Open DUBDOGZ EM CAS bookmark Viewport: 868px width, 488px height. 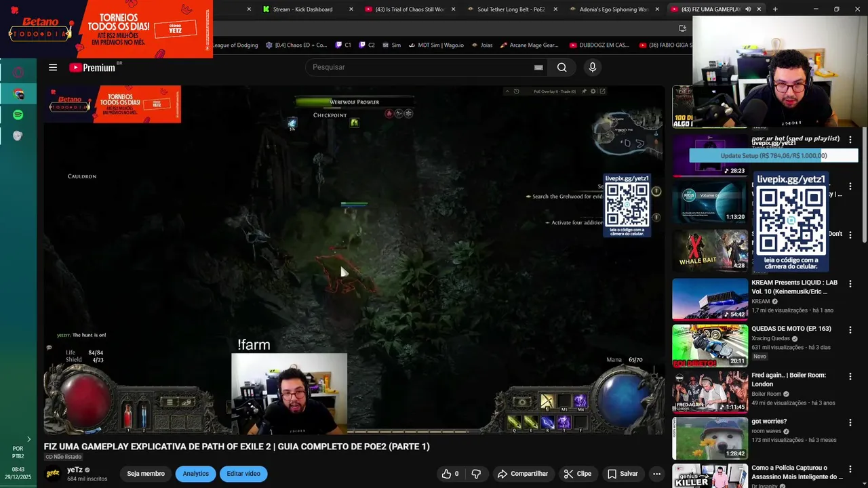click(x=599, y=45)
